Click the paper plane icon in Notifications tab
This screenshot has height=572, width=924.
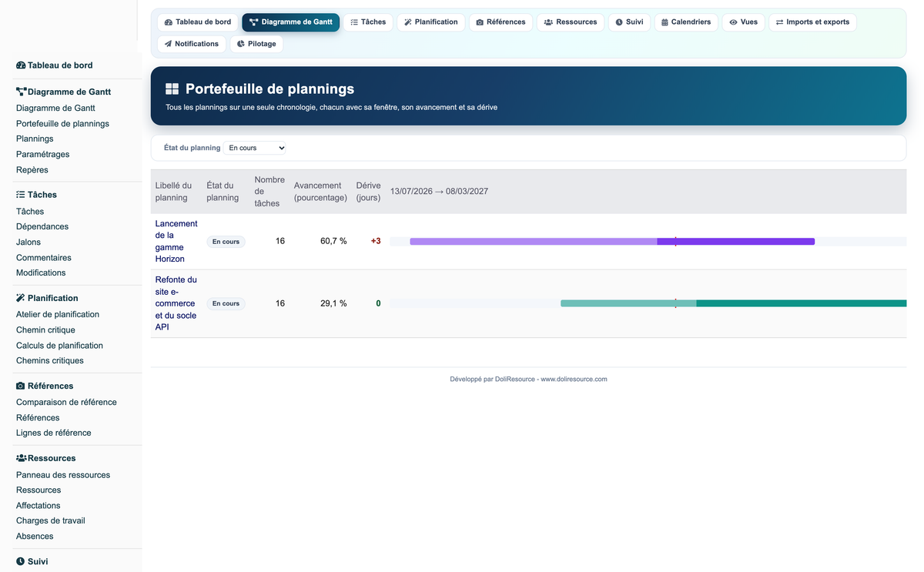tap(168, 44)
